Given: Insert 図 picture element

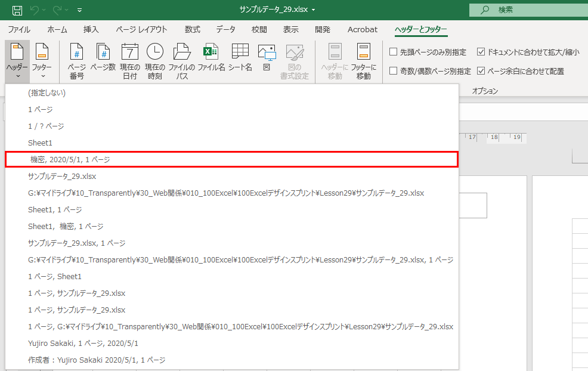Looking at the screenshot, I should click(267, 58).
